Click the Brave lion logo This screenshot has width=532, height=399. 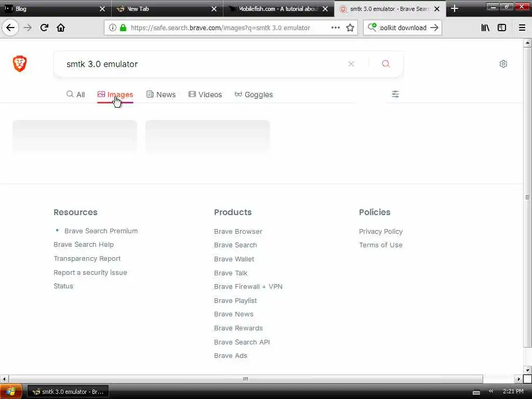tap(20, 64)
